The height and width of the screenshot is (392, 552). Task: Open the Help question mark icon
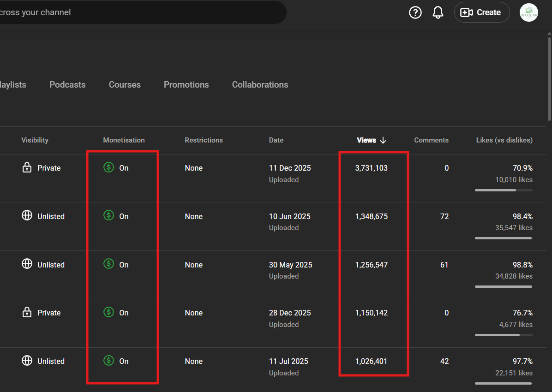pos(415,12)
